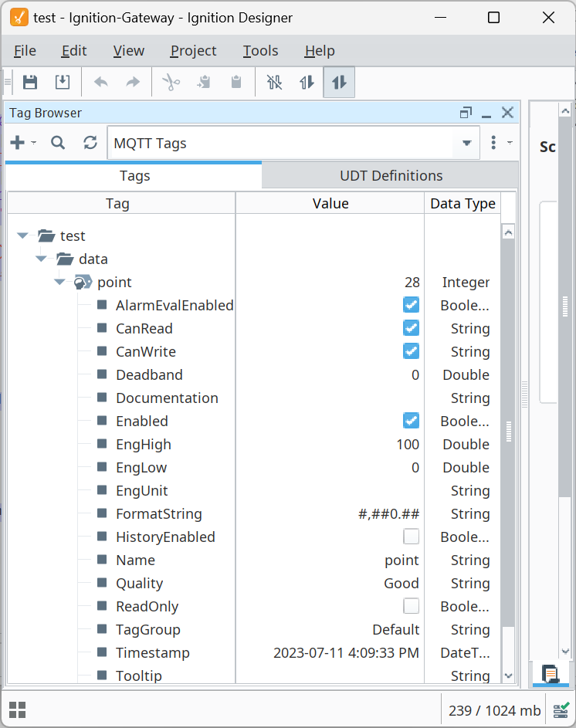
Task: Click the Copy icon in toolbar
Action: pos(204,82)
